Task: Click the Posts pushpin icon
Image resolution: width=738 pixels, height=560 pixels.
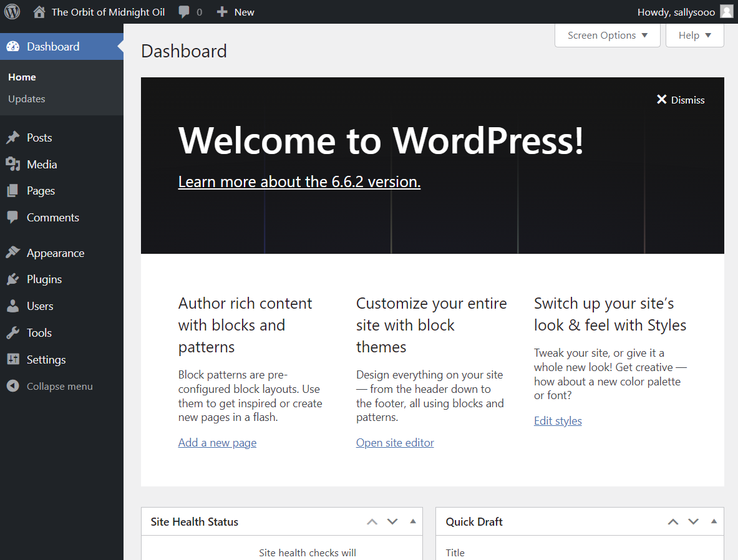Action: tap(13, 137)
